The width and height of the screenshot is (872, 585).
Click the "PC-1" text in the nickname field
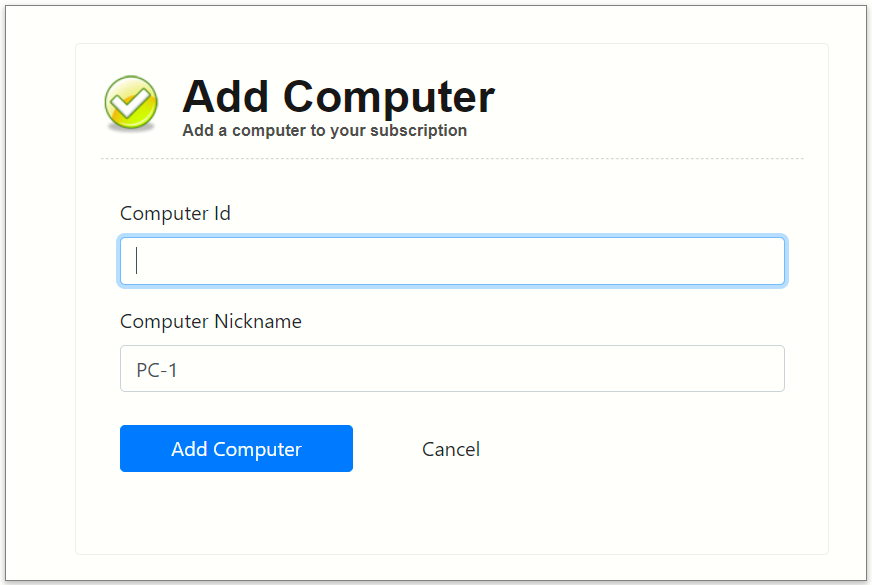pyautogui.click(x=157, y=370)
